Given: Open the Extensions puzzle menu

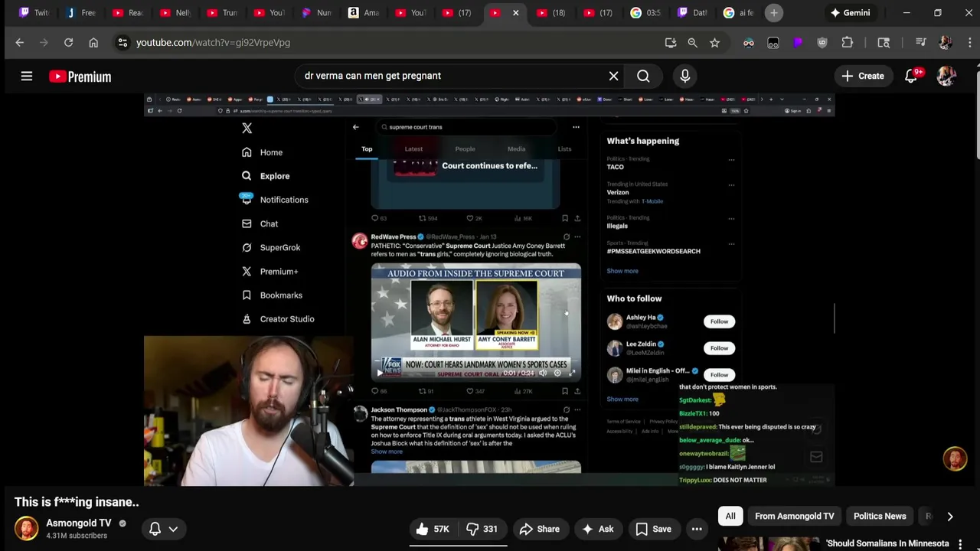Looking at the screenshot, I should point(847,43).
